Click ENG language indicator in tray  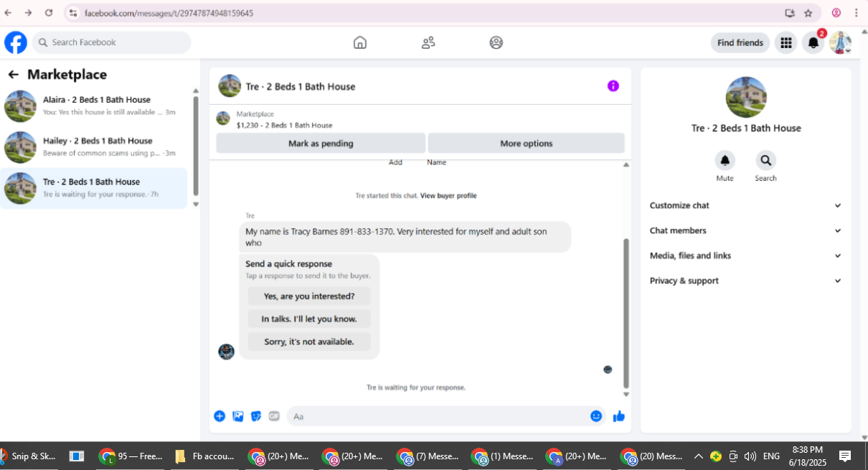pyautogui.click(x=771, y=456)
